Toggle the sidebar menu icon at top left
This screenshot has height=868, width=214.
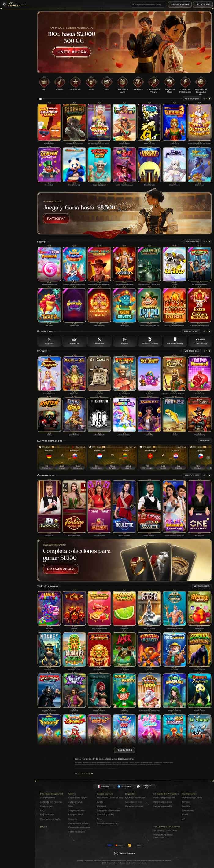click(4, 4)
